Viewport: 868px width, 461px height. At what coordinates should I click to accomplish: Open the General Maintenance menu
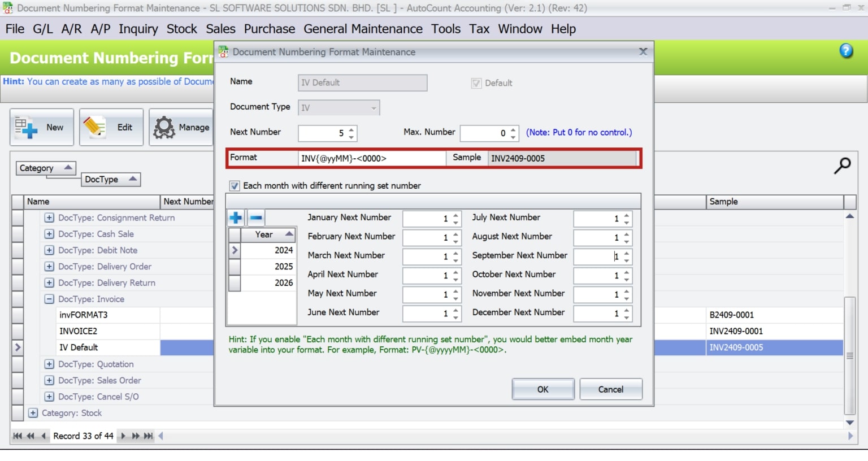click(x=362, y=29)
